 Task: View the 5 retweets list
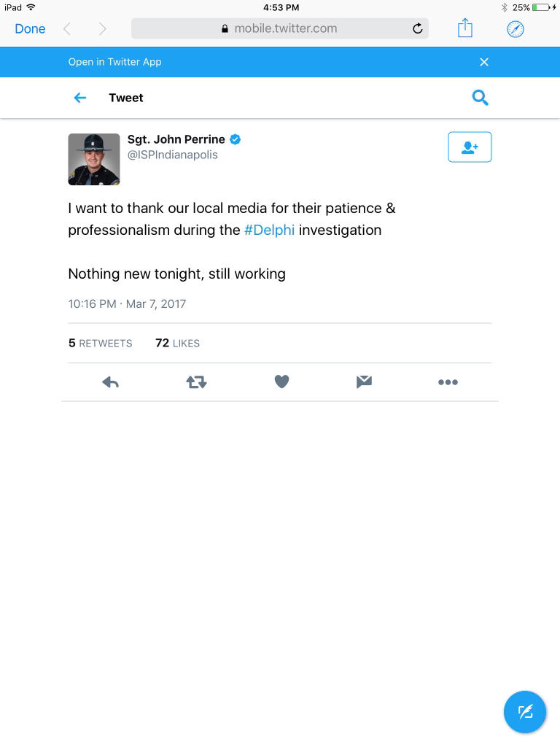[x=101, y=343]
